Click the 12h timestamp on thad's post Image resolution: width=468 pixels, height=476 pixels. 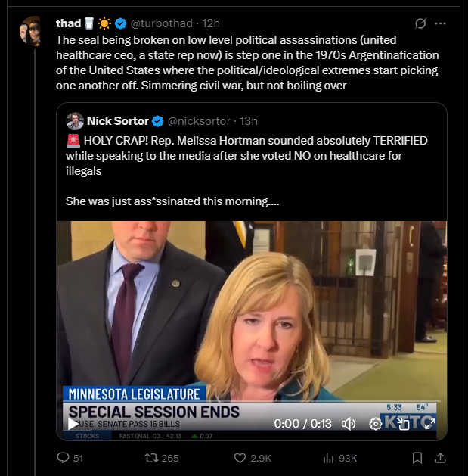click(210, 23)
